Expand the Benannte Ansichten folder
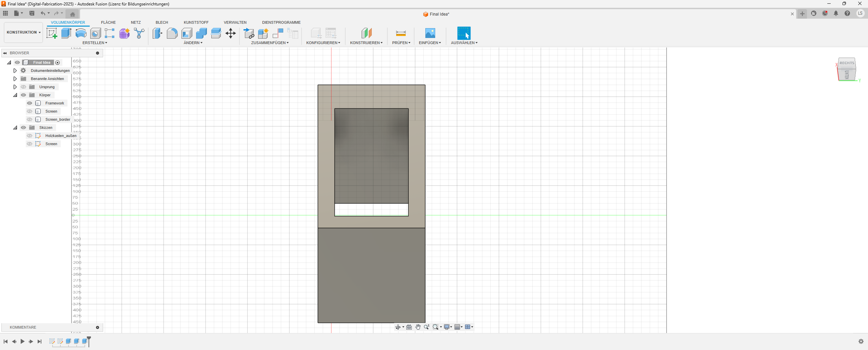 point(15,78)
